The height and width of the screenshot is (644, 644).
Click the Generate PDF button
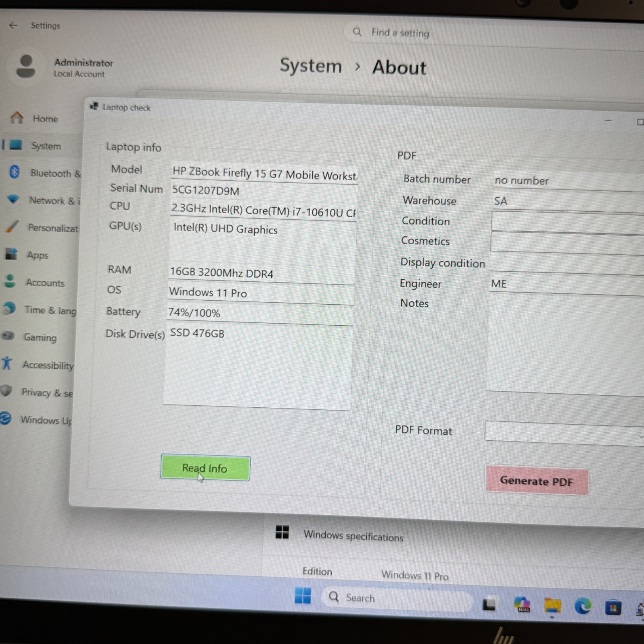(537, 481)
